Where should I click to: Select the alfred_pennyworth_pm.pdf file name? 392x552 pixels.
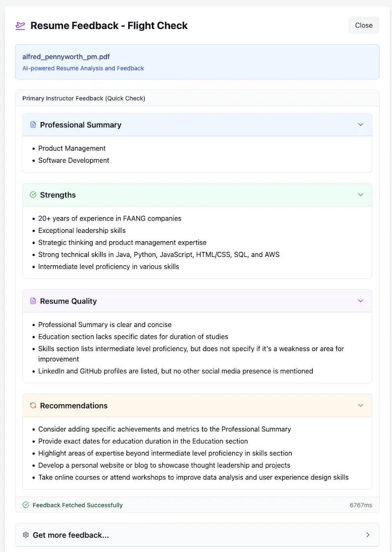tap(66, 57)
